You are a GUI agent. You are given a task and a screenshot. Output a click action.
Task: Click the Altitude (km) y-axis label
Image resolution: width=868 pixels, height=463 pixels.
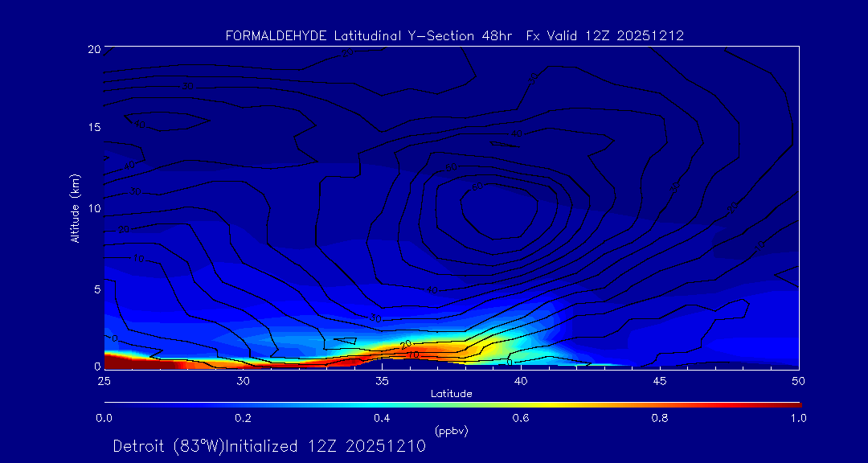coord(76,207)
